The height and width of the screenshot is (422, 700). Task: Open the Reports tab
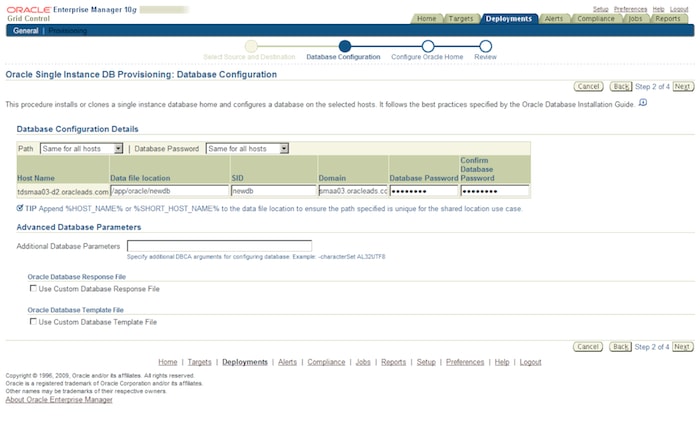click(x=668, y=19)
